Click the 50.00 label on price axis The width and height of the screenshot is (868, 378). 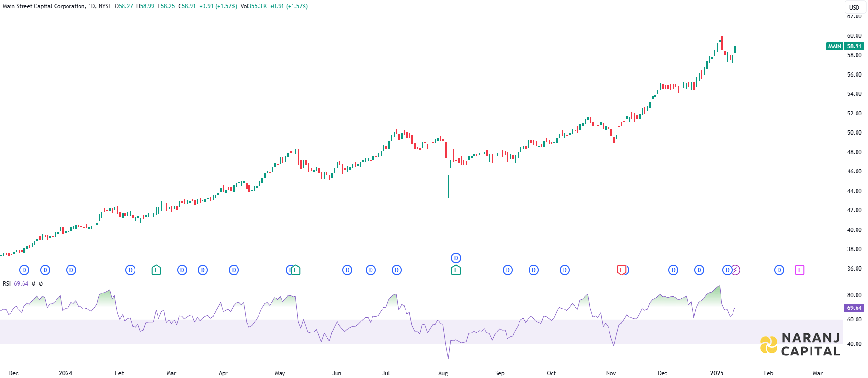point(854,133)
